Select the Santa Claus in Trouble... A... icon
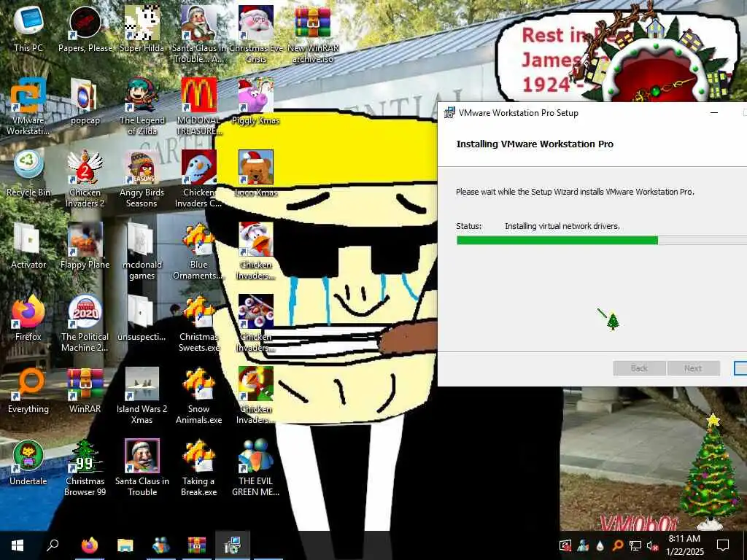This screenshot has height=560, width=747. point(198,34)
